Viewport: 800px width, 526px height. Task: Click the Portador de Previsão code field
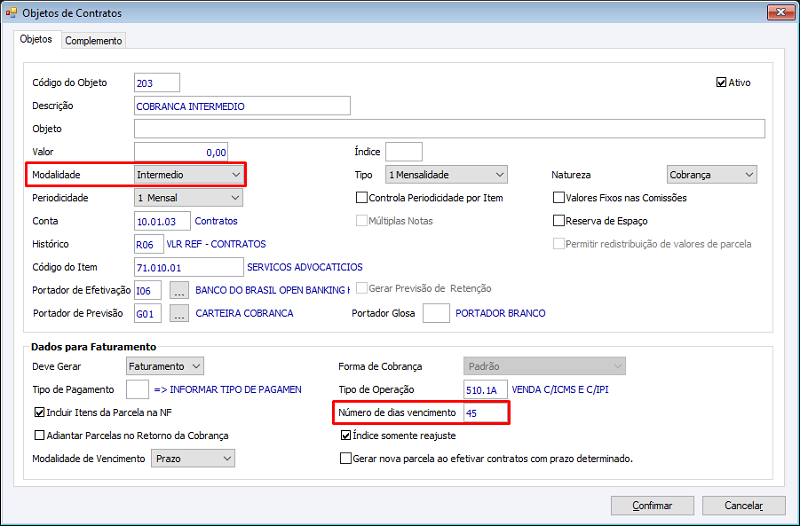pos(148,313)
